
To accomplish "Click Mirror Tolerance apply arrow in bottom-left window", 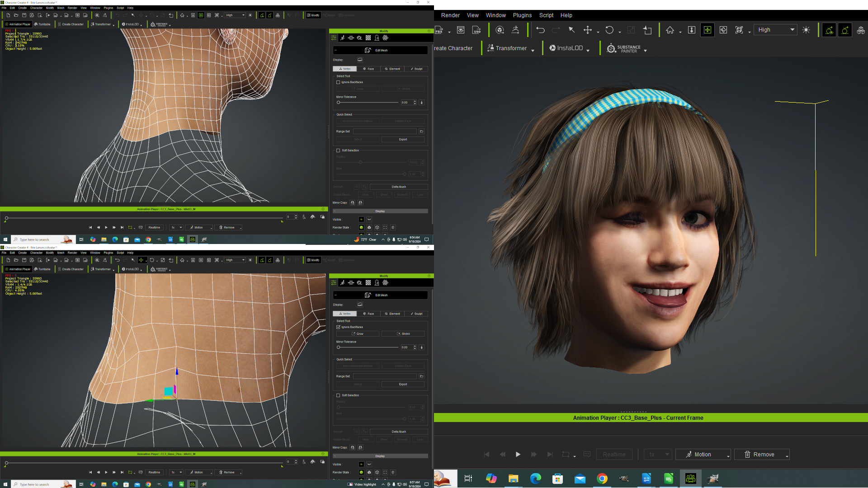I will click(422, 347).
